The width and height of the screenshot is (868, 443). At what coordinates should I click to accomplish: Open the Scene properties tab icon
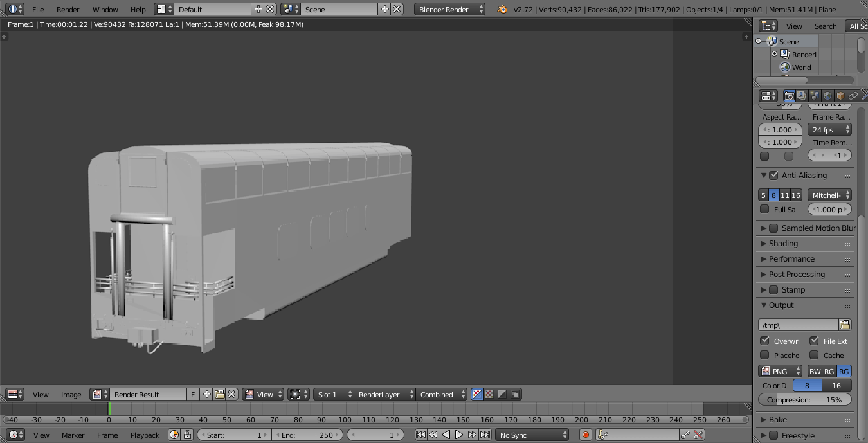(x=815, y=96)
